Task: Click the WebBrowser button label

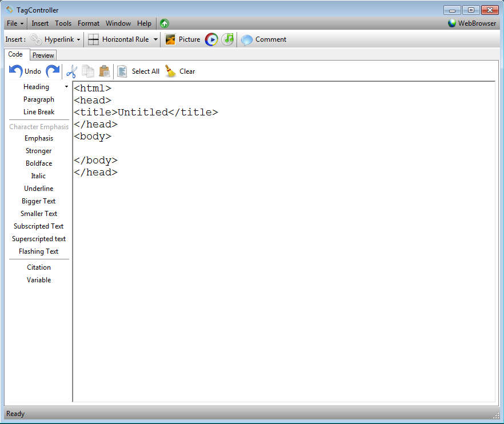Action: click(x=477, y=23)
